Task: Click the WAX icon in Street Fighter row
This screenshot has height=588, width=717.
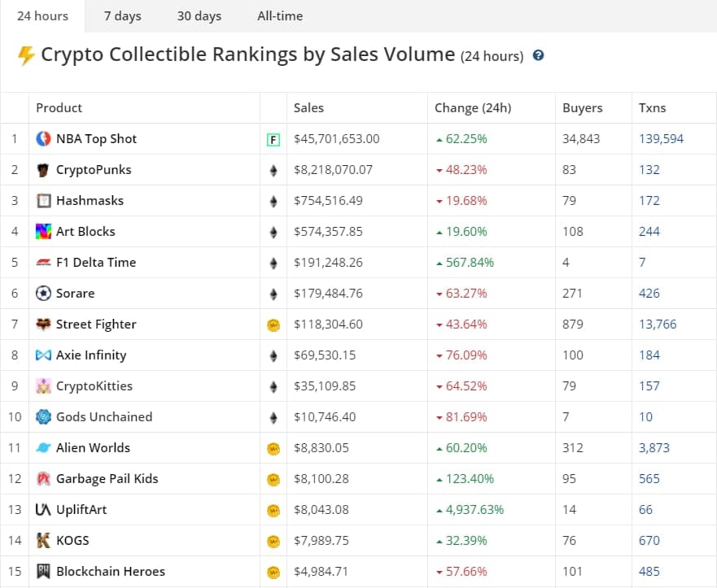Action: pos(273,325)
